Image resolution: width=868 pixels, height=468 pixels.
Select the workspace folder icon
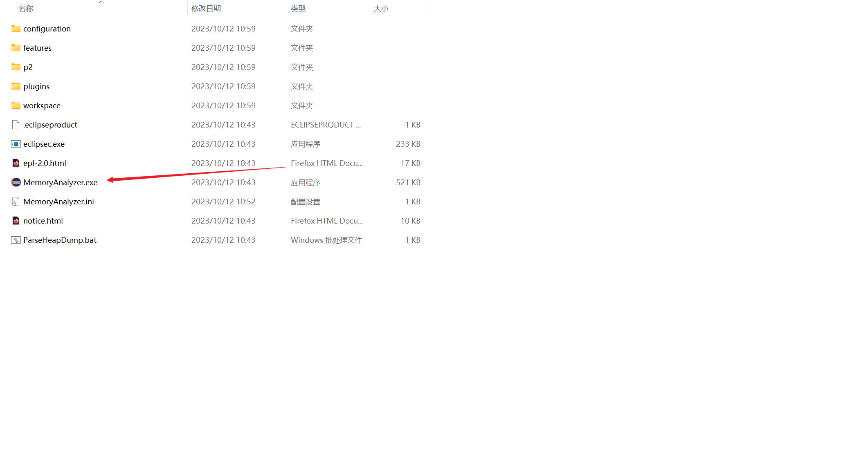coord(16,105)
